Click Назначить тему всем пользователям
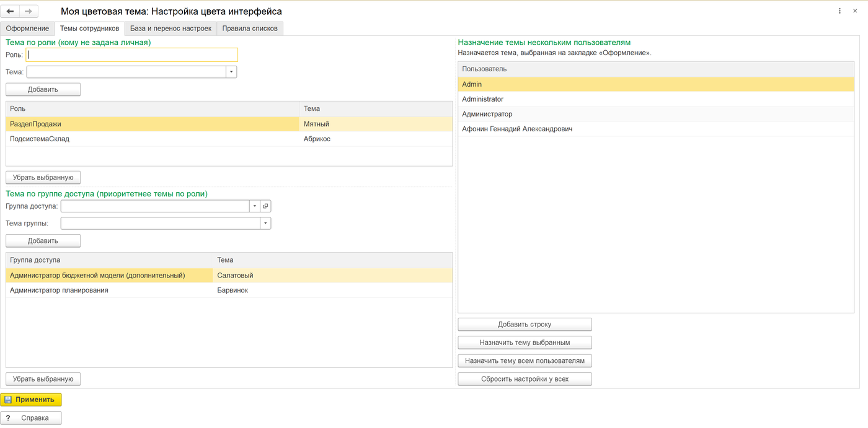The width and height of the screenshot is (868, 428). [x=525, y=360]
